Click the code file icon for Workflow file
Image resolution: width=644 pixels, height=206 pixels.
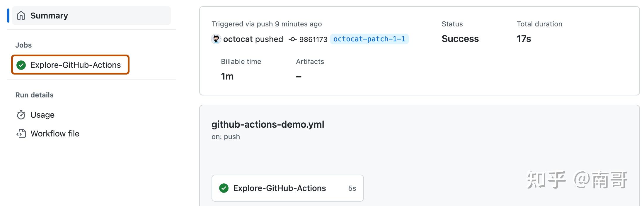(x=21, y=134)
